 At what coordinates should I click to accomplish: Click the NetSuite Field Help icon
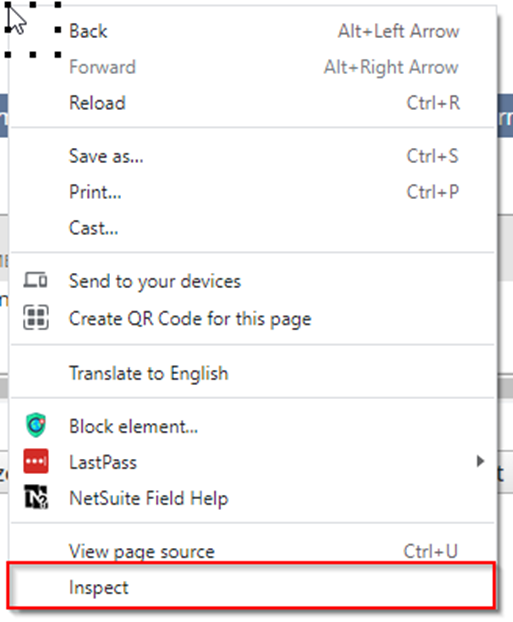click(x=36, y=497)
